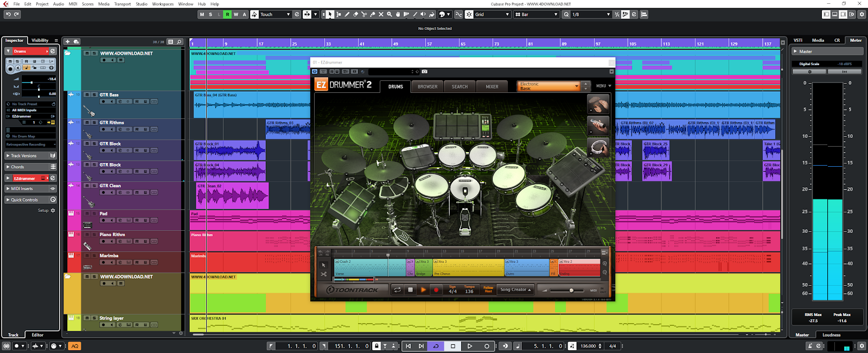Click EZdrummer orange play button
Viewport: 868px width, 353px height.
[x=423, y=290]
